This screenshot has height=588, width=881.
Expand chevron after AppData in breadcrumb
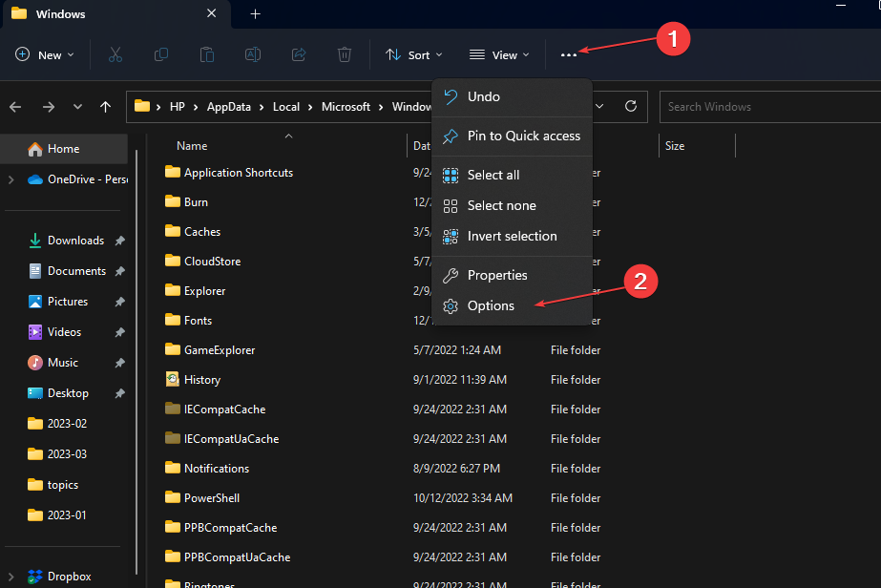[x=262, y=107]
